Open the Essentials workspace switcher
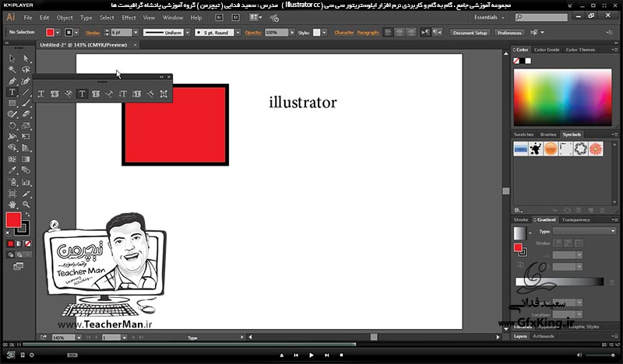The image size is (623, 364). [x=489, y=17]
